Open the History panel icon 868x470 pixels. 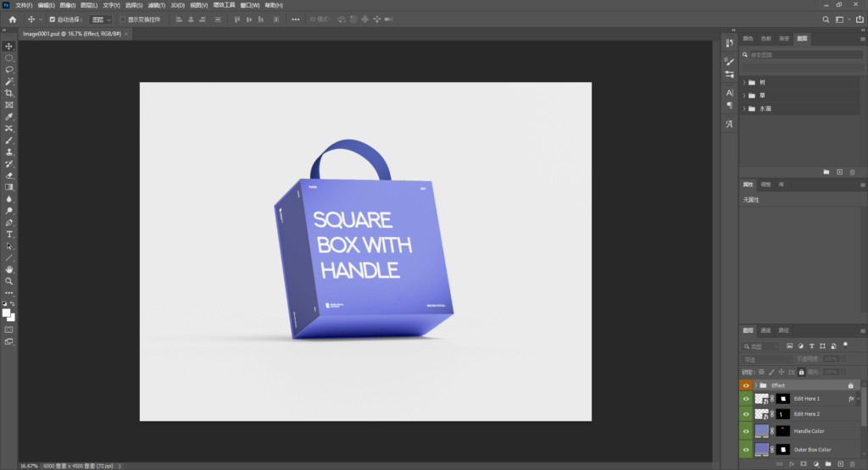730,42
